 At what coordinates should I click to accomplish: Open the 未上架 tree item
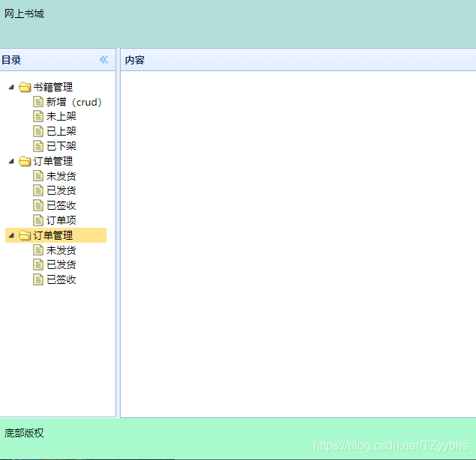click(x=61, y=116)
